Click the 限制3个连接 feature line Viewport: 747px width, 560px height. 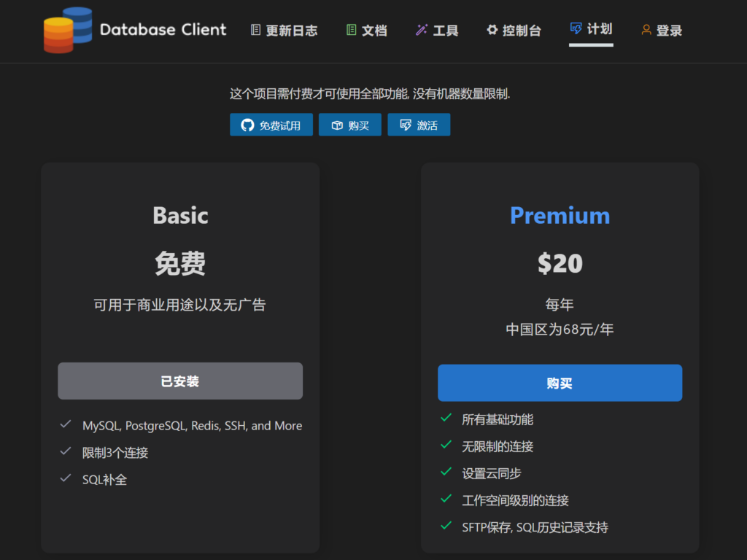click(x=115, y=453)
